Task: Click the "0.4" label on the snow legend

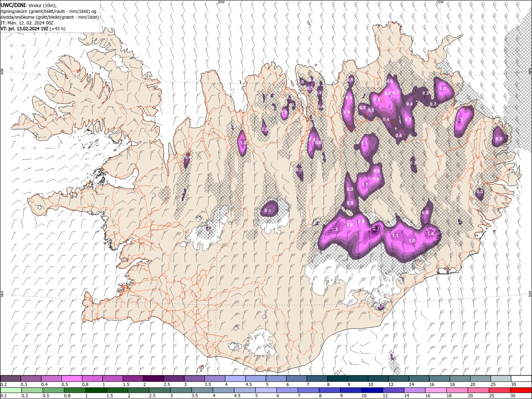Action: coord(44,384)
